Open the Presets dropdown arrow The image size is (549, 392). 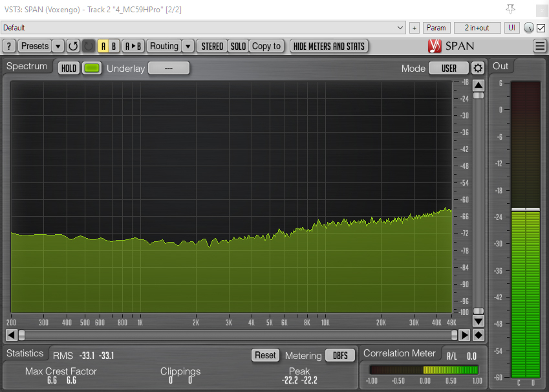[58, 46]
